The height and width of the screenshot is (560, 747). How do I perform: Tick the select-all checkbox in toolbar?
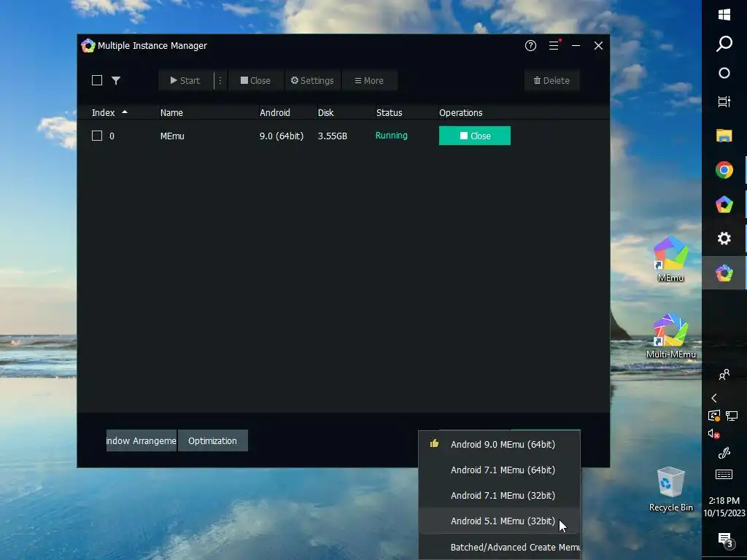[x=97, y=80]
